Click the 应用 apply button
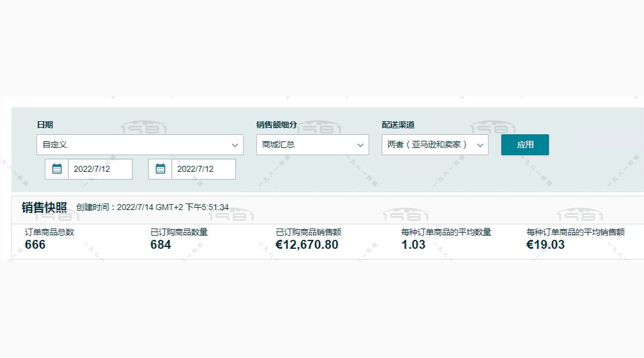644x358 pixels. 525,144
